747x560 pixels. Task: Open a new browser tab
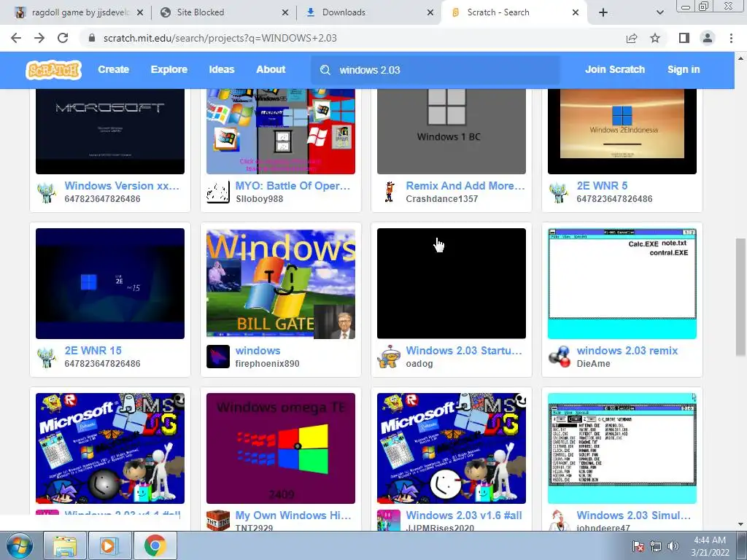[x=603, y=12]
